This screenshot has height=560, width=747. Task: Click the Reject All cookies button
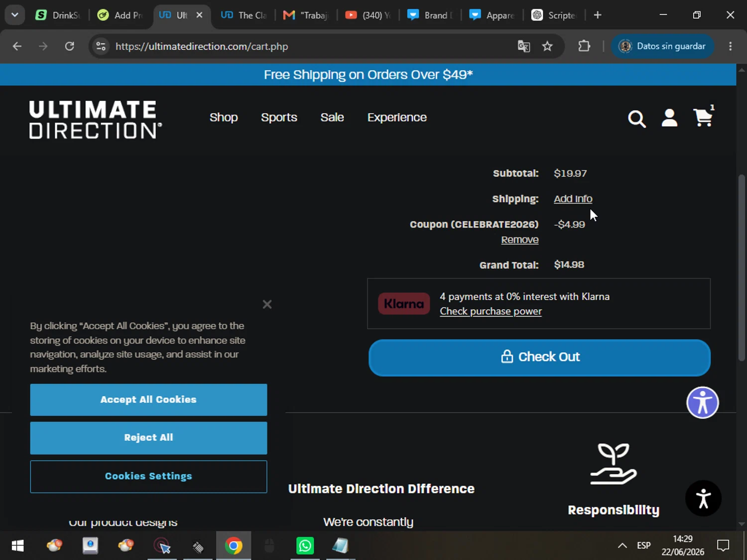tap(148, 438)
